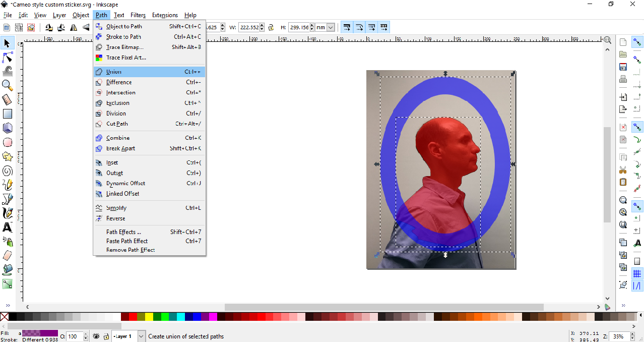Image resolution: width=644 pixels, height=342 pixels.
Task: Adjust the height field spinner
Action: [x=312, y=28]
